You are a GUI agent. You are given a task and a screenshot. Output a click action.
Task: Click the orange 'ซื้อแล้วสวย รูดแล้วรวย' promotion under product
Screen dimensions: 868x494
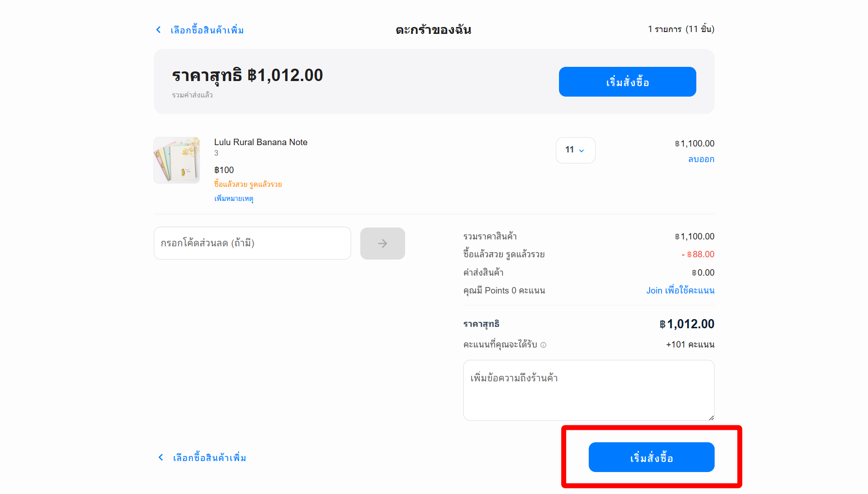248,184
